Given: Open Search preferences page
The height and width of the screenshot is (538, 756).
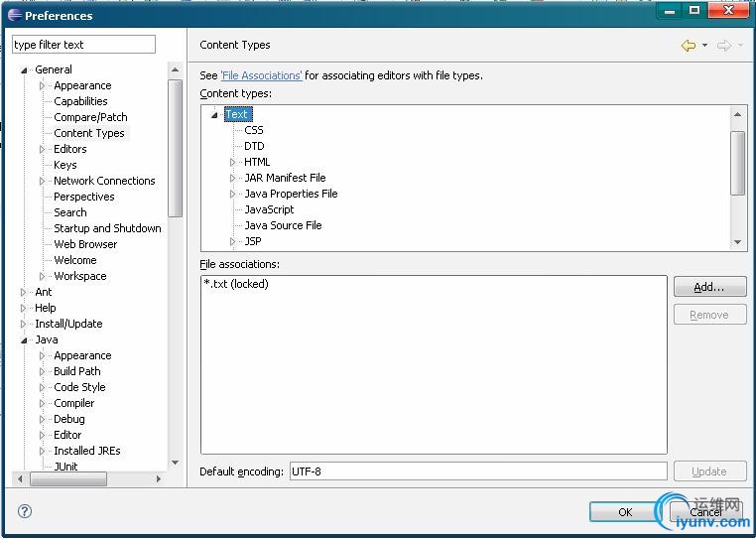Looking at the screenshot, I should [x=70, y=212].
